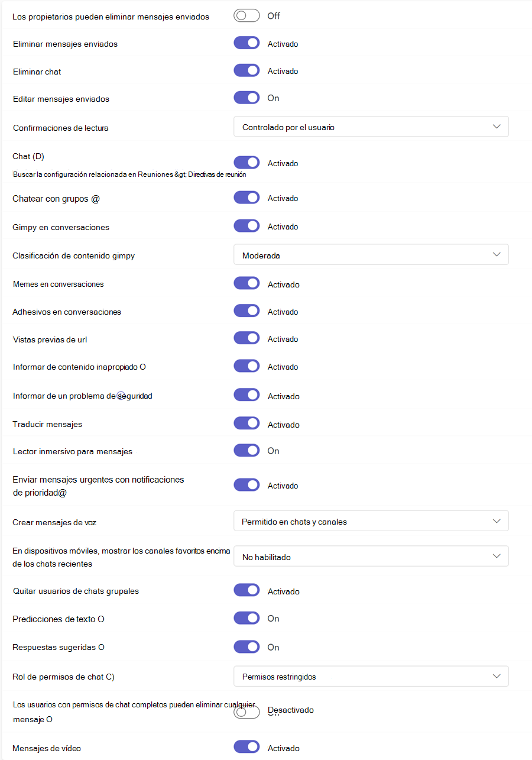Toggle off Memes en conversaciones

click(x=246, y=284)
